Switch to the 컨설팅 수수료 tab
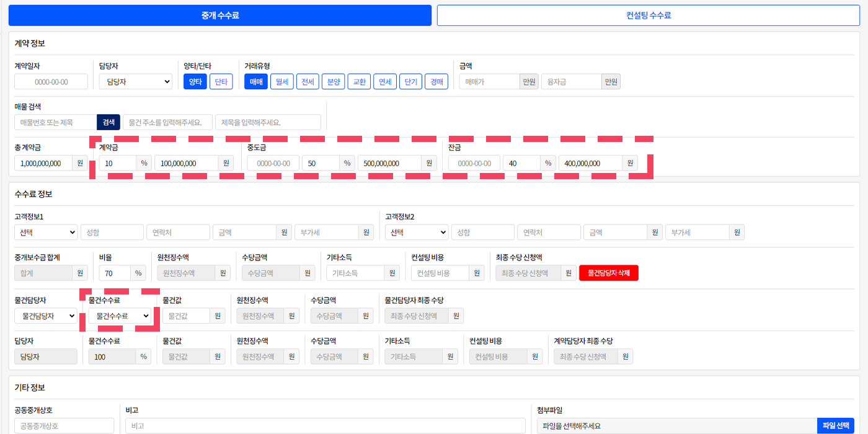Viewport: 868px width, 434px height. (648, 15)
